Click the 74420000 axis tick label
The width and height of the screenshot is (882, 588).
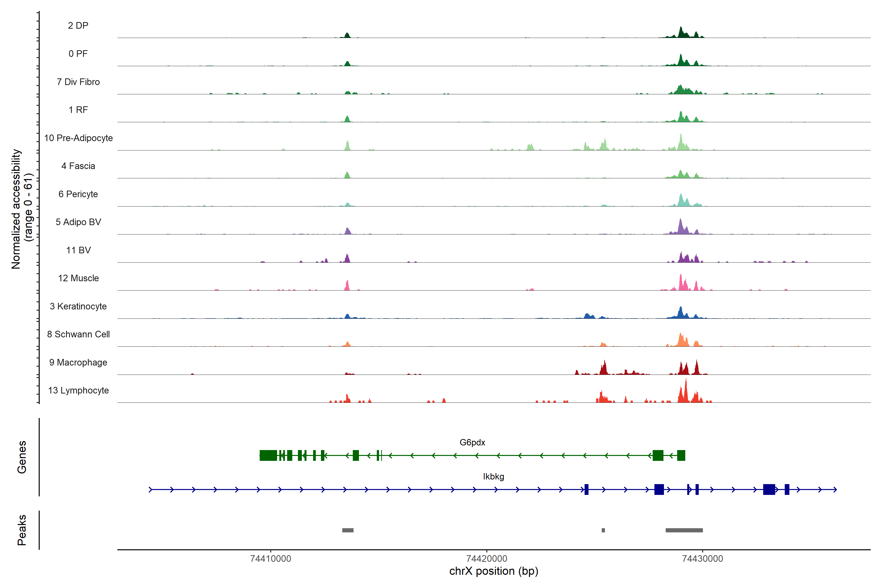point(486,559)
